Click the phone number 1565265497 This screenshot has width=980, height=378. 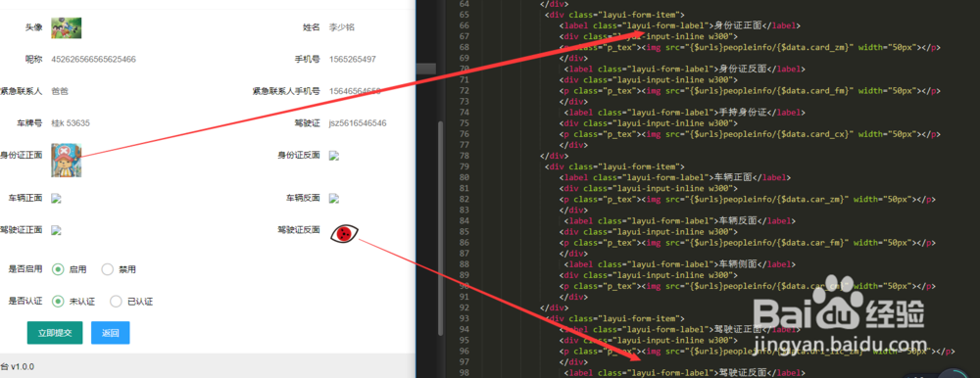[353, 60]
